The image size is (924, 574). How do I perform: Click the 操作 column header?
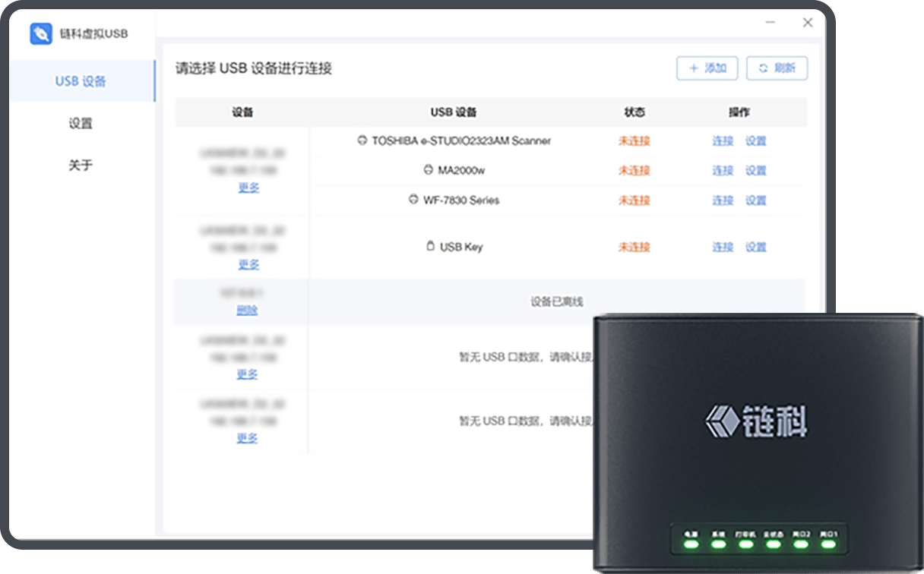(739, 112)
